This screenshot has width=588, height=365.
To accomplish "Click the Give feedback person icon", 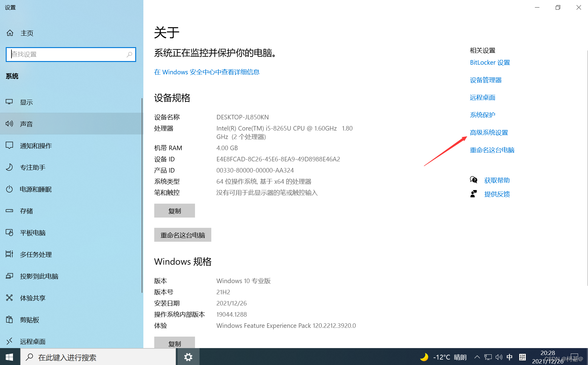I will point(474,194).
